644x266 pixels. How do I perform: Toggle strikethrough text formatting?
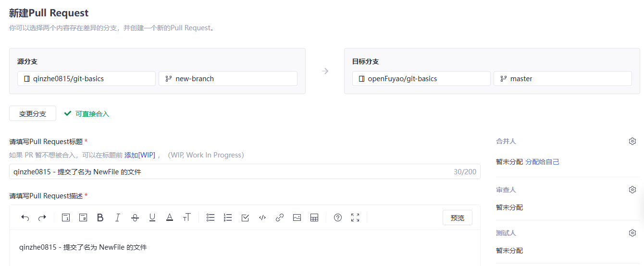tap(135, 218)
